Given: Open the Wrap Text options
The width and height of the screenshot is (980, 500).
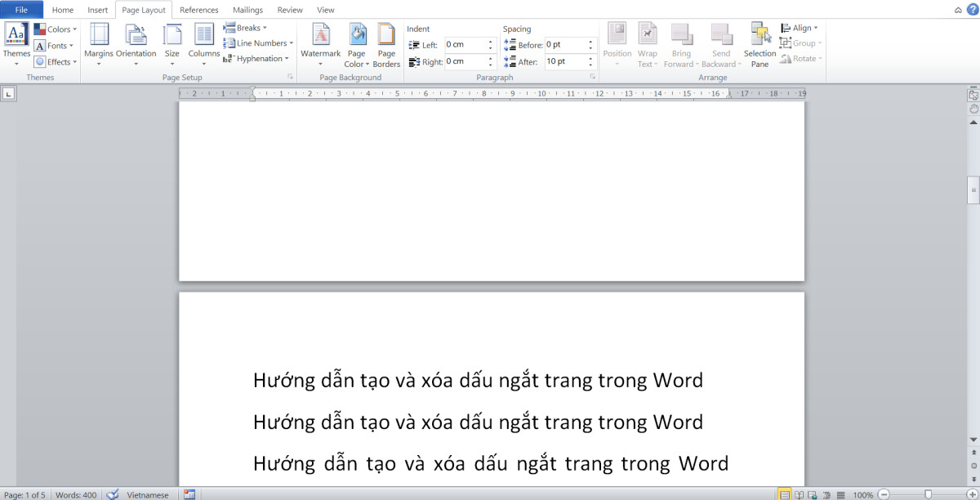Looking at the screenshot, I should coord(648,45).
